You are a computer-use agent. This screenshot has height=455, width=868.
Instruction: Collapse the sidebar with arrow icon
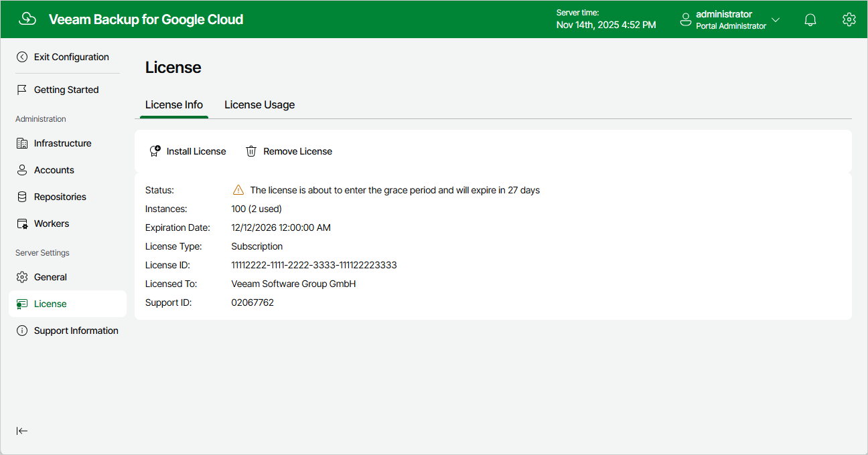pyautogui.click(x=22, y=431)
